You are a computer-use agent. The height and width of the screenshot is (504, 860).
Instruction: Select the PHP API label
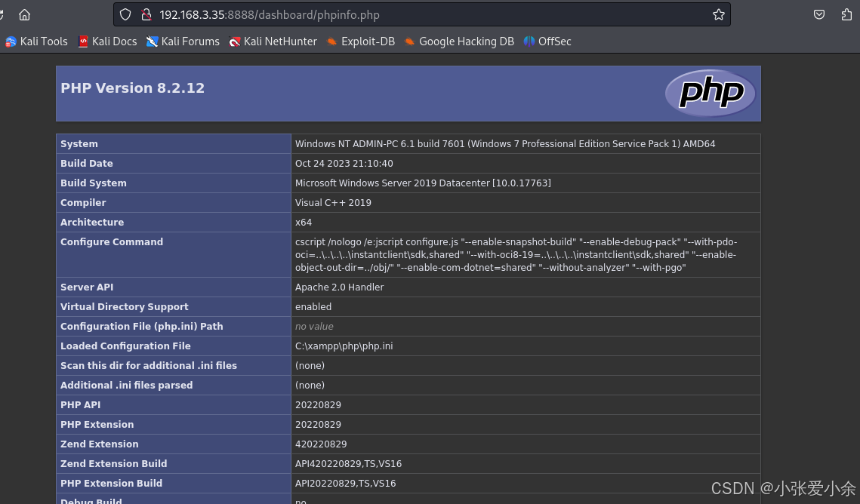[x=80, y=405]
